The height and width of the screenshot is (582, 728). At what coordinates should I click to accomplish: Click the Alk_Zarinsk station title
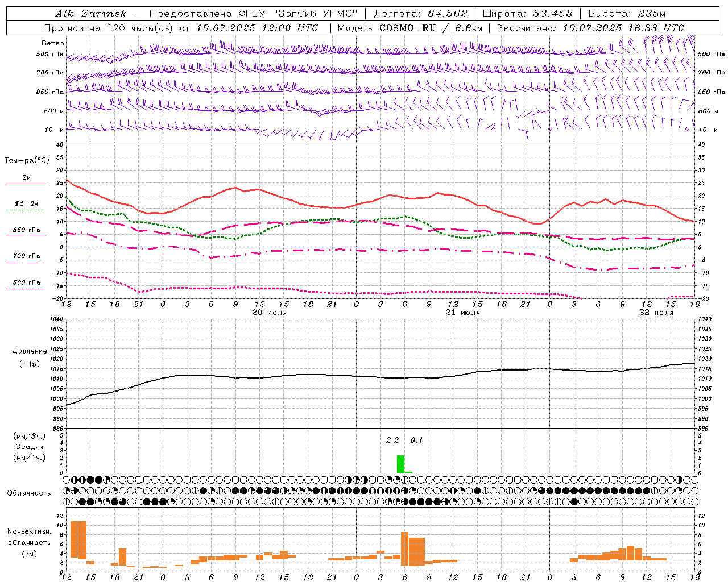91,14
